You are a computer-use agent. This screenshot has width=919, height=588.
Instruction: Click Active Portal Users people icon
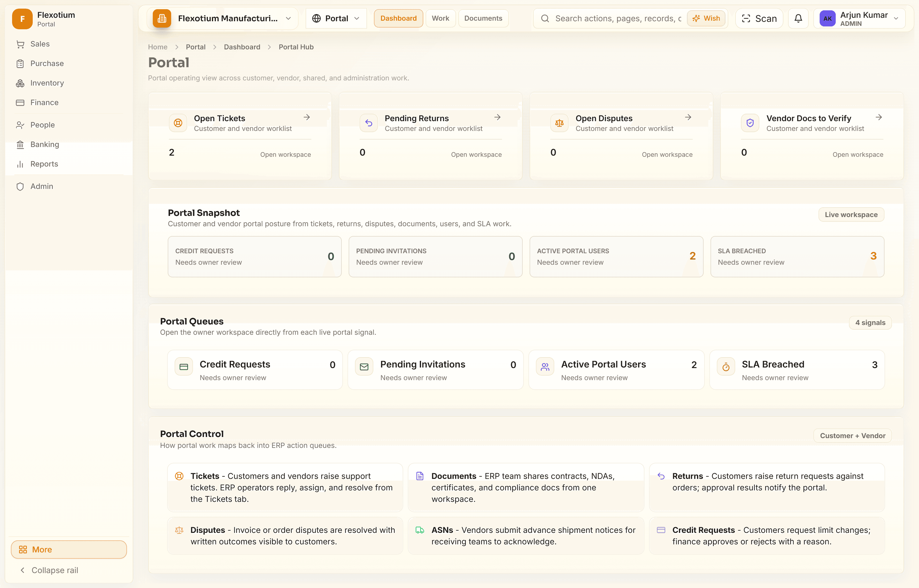pyautogui.click(x=545, y=367)
